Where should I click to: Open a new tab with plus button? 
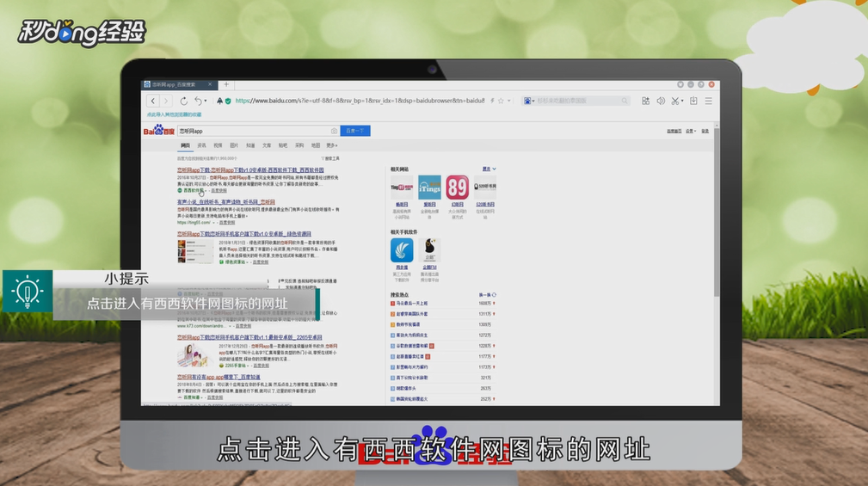click(226, 84)
